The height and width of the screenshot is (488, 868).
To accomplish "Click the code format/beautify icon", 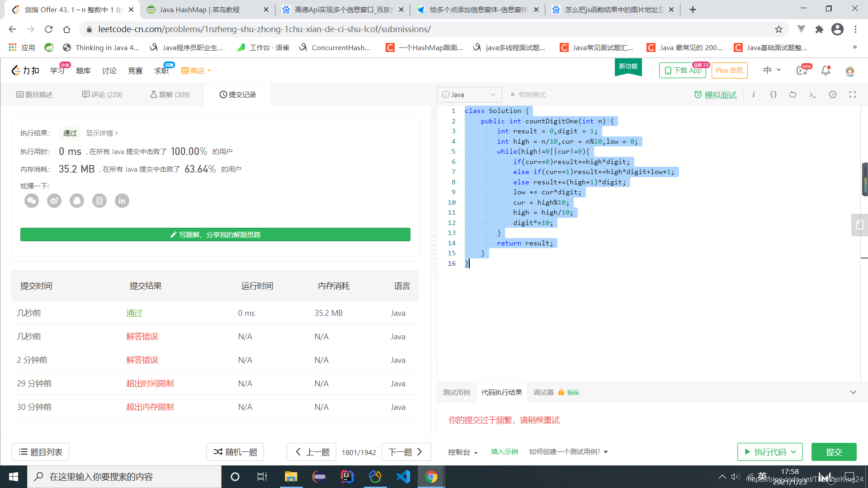I will [x=773, y=94].
